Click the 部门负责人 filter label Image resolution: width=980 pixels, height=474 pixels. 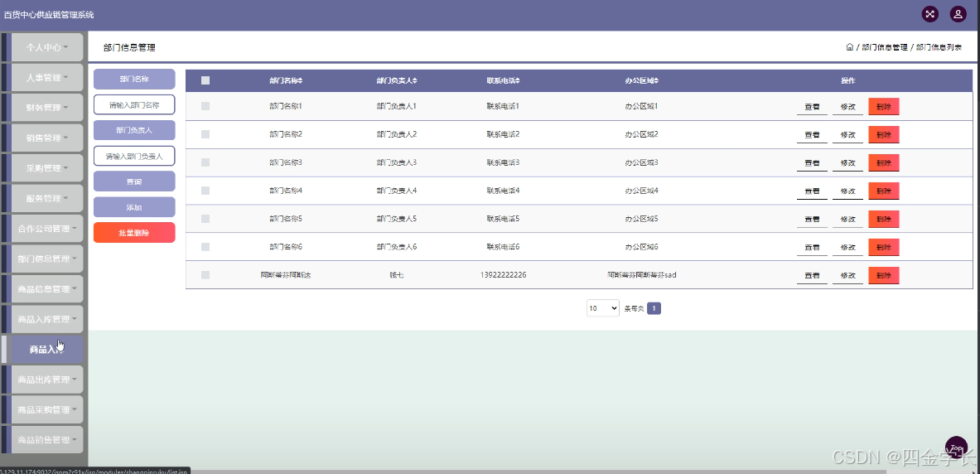click(x=134, y=131)
